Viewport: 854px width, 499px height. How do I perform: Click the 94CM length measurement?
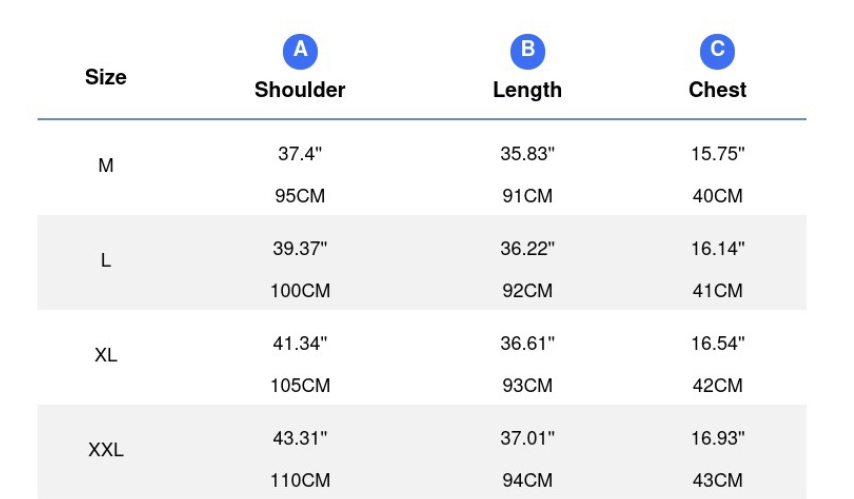click(x=527, y=480)
